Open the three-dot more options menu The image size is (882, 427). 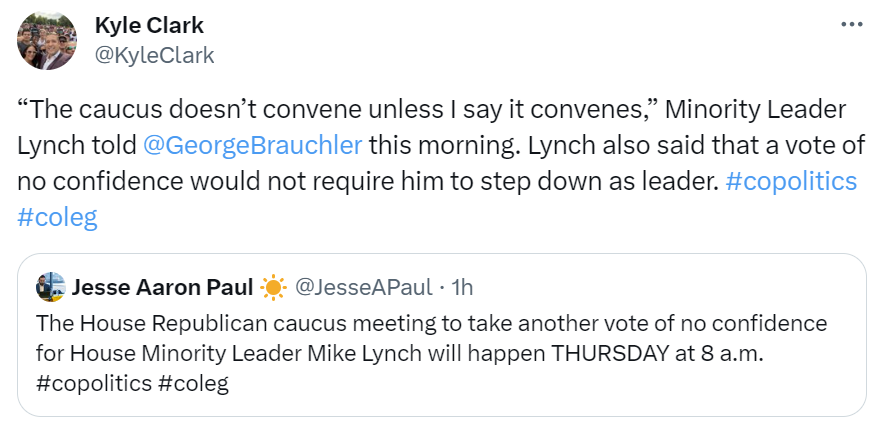click(x=851, y=24)
